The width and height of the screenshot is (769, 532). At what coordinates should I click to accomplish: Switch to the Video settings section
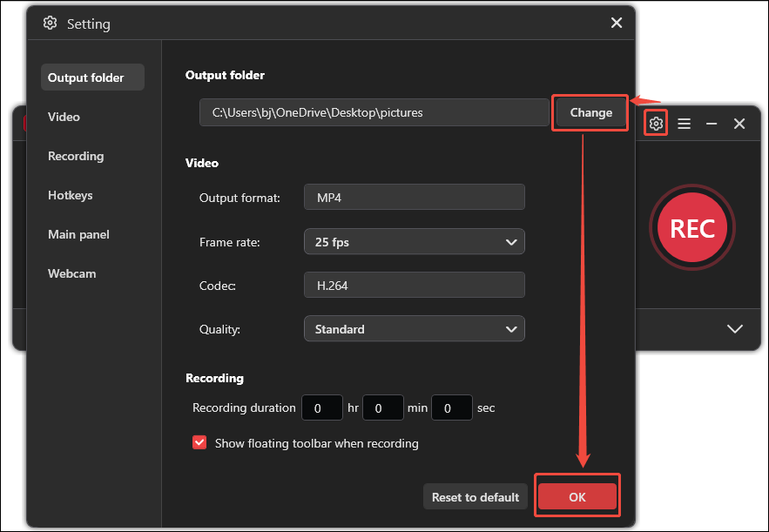coord(64,116)
